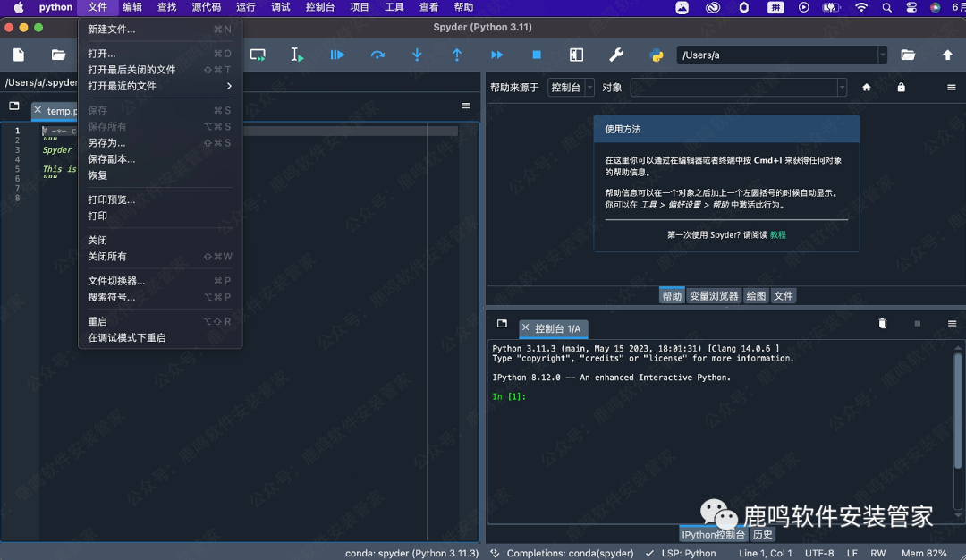The height and width of the screenshot is (560, 966).
Task: Open the PYTHONPATH manager Python icon
Action: point(657,55)
